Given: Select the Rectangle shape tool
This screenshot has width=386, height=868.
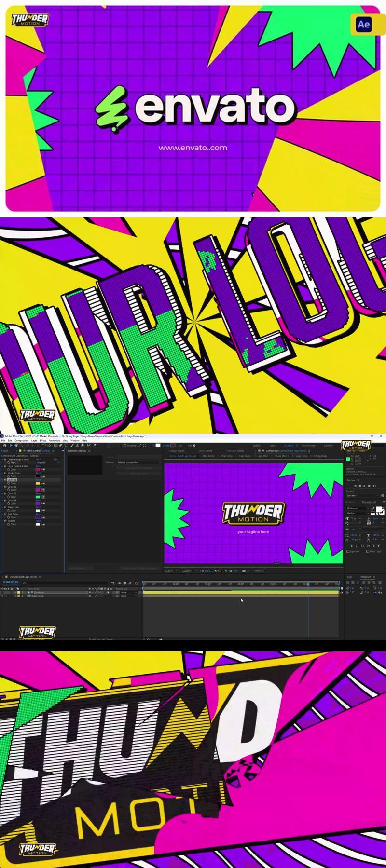Looking at the screenshot, I should tap(55, 446).
